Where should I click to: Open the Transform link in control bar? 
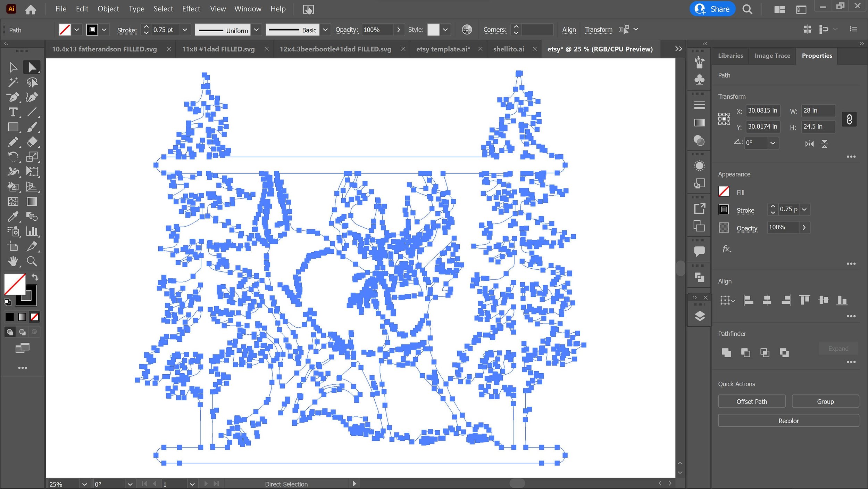coord(598,30)
